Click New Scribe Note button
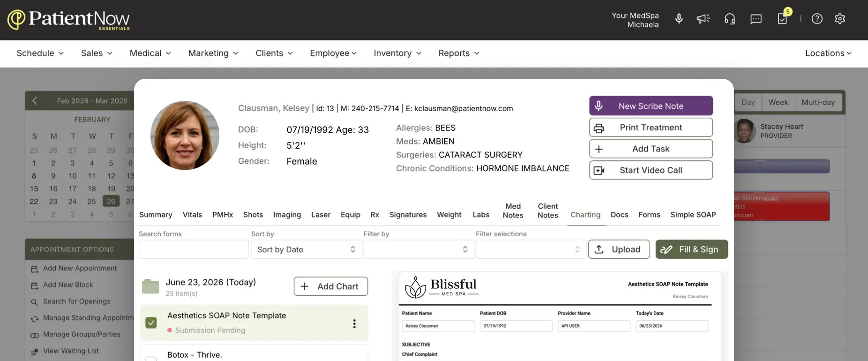The height and width of the screenshot is (361, 868). pyautogui.click(x=651, y=106)
